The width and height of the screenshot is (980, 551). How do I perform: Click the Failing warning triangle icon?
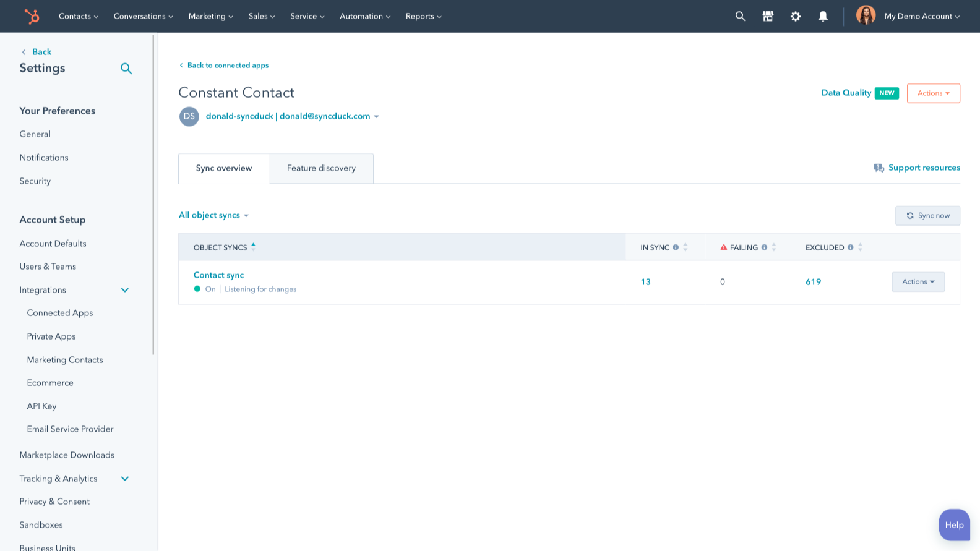coord(723,247)
